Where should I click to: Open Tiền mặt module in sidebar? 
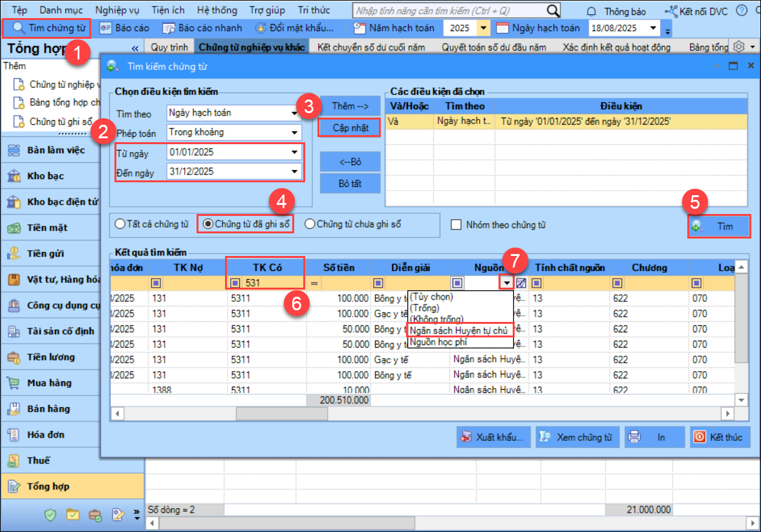[50, 228]
